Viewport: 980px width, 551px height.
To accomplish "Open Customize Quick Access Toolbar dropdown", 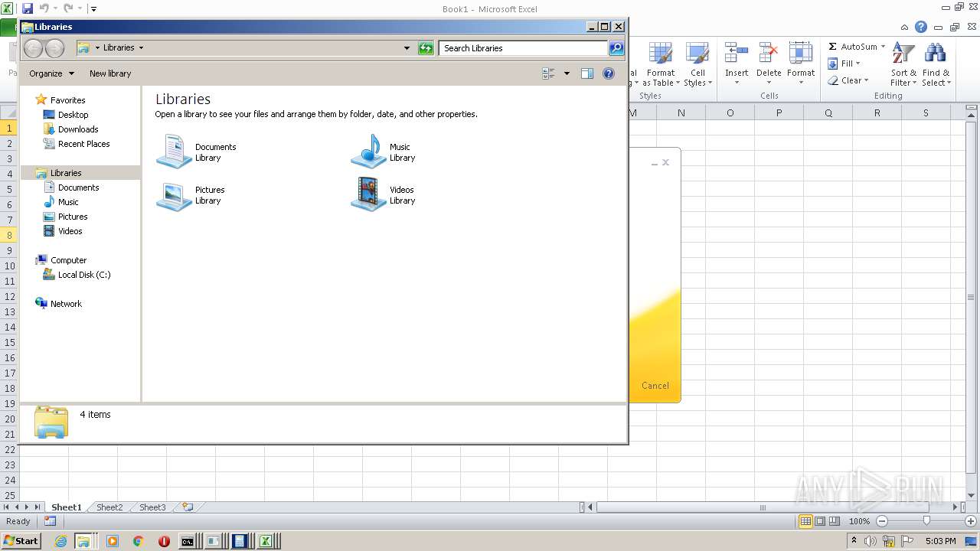I will [93, 9].
